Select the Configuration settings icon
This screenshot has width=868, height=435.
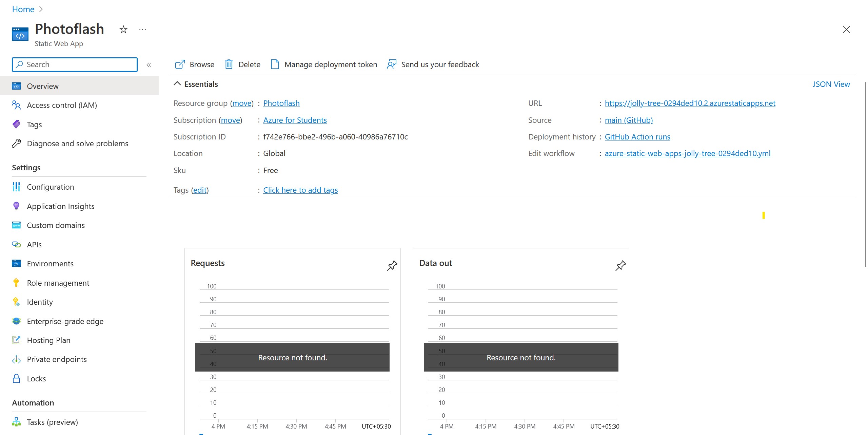click(16, 187)
